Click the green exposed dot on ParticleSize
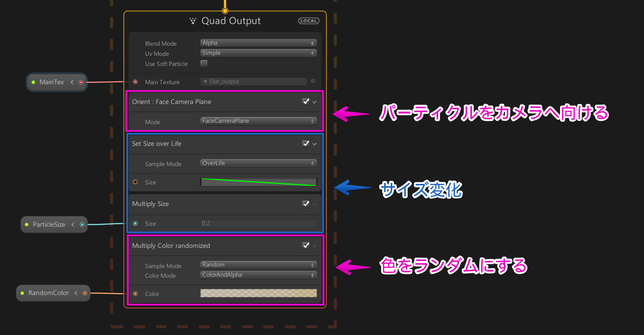This screenshot has width=644, height=335. (x=27, y=224)
